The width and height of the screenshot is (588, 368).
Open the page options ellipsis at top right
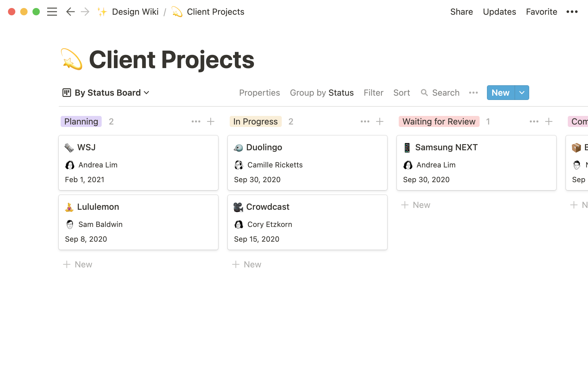[x=572, y=12]
